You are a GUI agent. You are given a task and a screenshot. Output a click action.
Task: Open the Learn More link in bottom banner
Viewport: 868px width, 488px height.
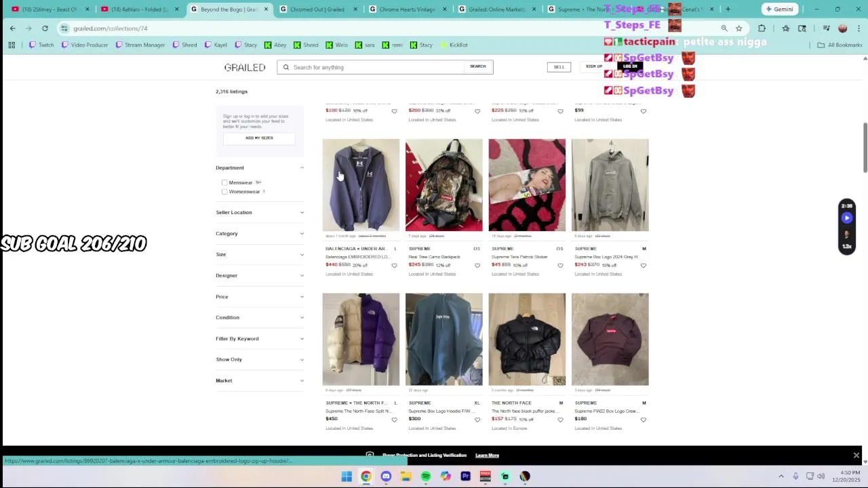tap(487, 455)
